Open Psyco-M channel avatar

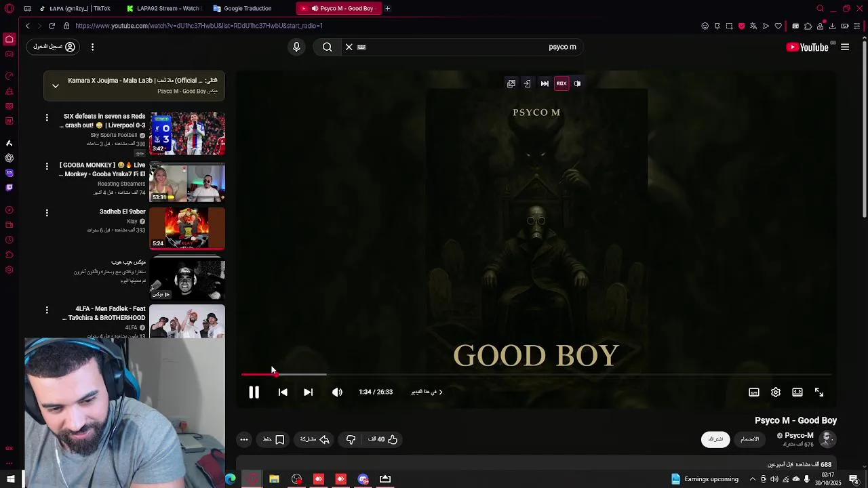click(827, 439)
